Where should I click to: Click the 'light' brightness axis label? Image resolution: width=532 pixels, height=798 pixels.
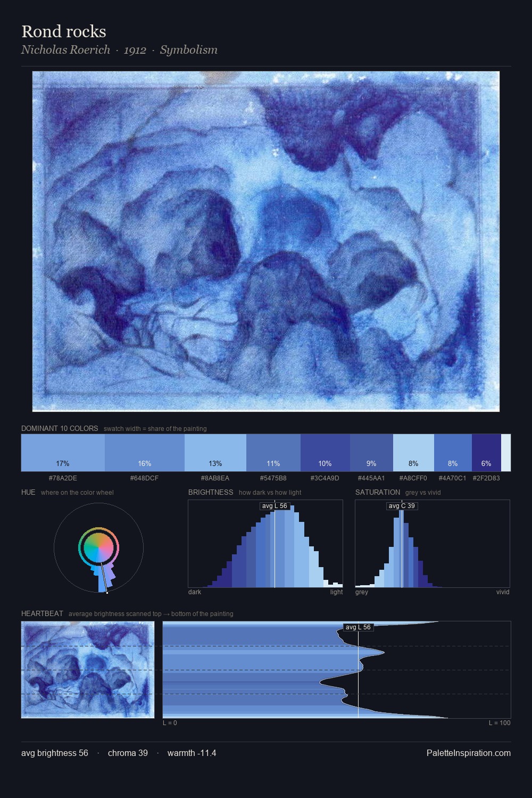(337, 592)
